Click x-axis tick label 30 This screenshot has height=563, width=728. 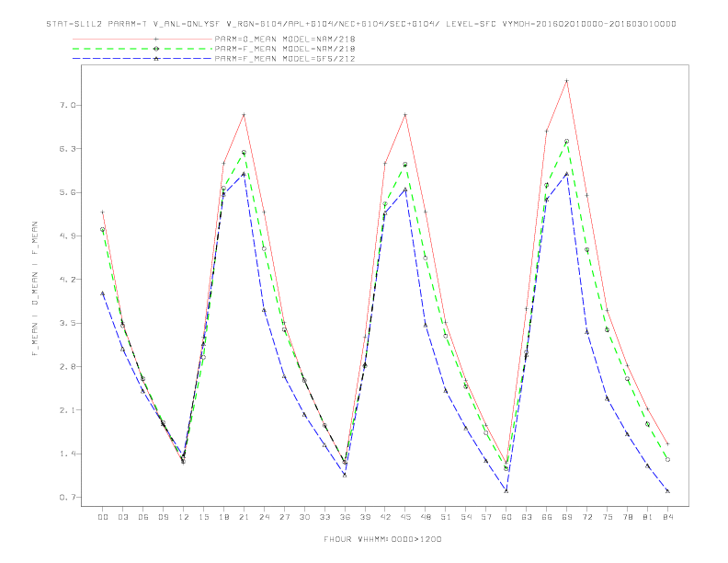pos(304,517)
